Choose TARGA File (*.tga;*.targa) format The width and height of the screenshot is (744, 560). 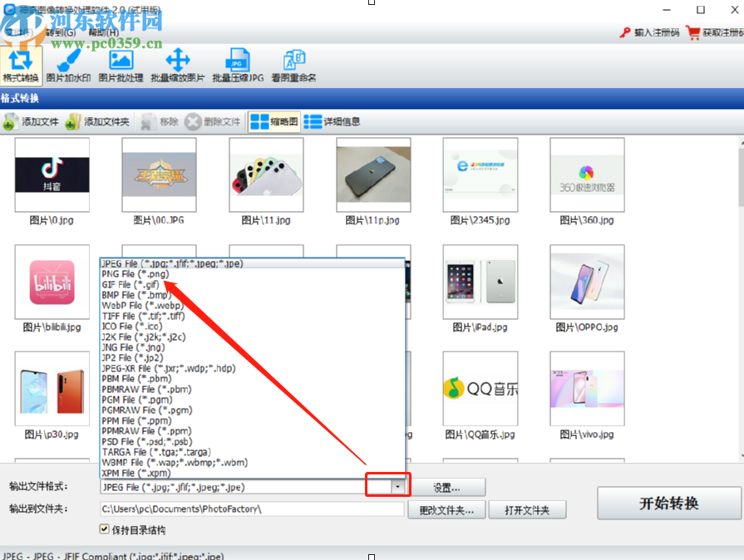point(253,452)
